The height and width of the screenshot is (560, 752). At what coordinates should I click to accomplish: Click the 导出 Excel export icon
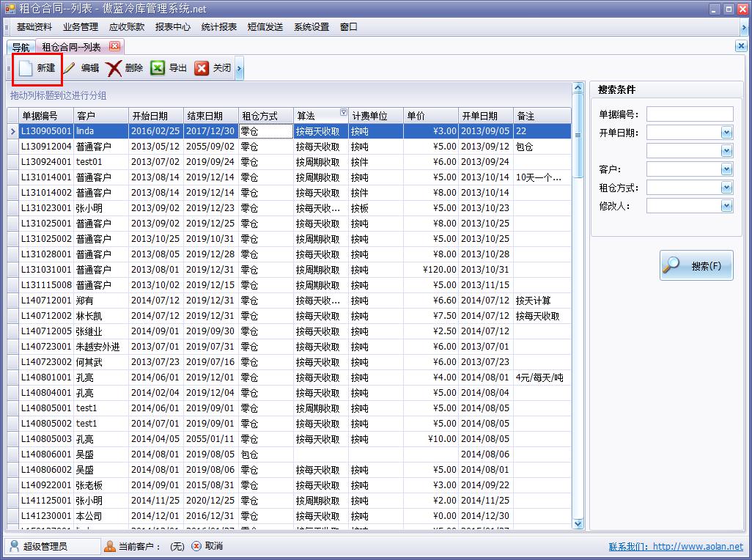click(x=158, y=68)
